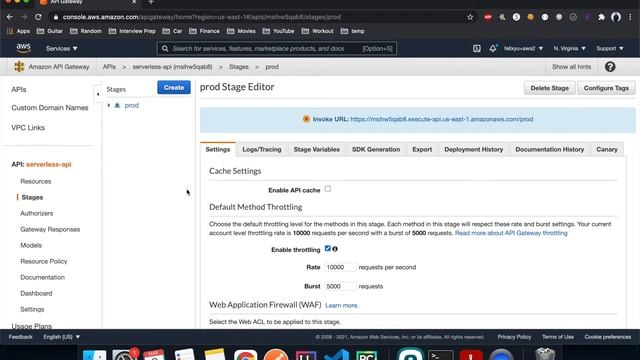Select the Settings tab

click(218, 149)
